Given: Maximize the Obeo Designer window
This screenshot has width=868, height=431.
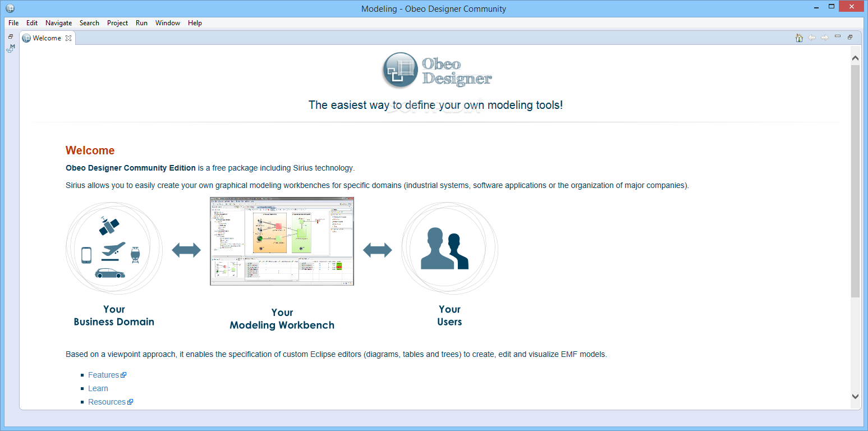Looking at the screenshot, I should click(832, 7).
